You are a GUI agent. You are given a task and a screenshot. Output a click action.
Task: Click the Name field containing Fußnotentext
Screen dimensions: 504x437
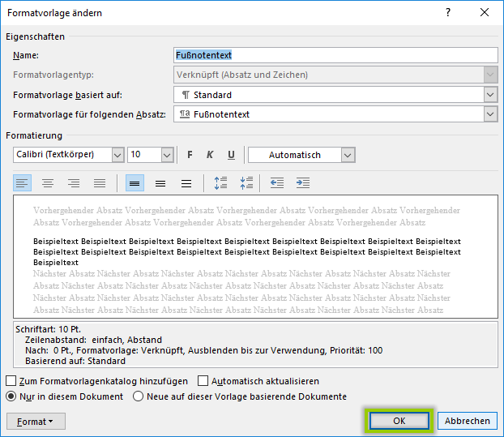[335, 55]
